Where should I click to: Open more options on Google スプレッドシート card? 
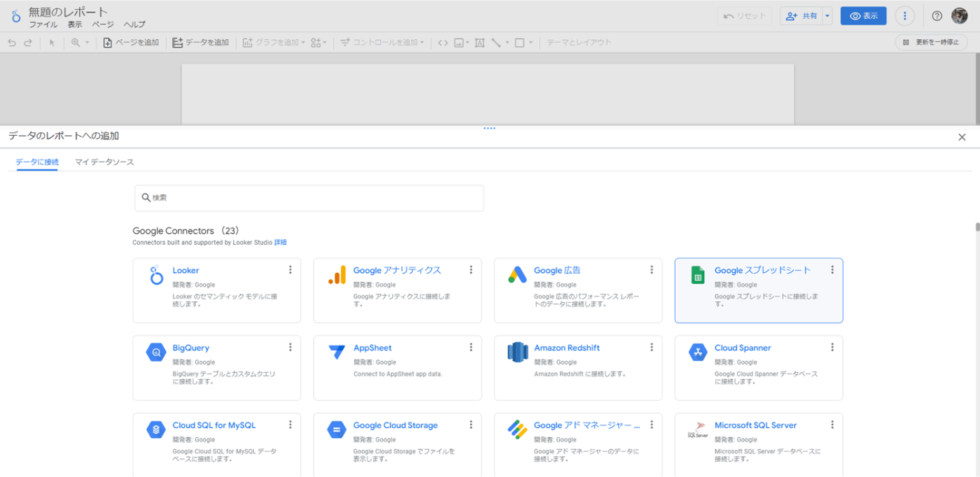832,270
